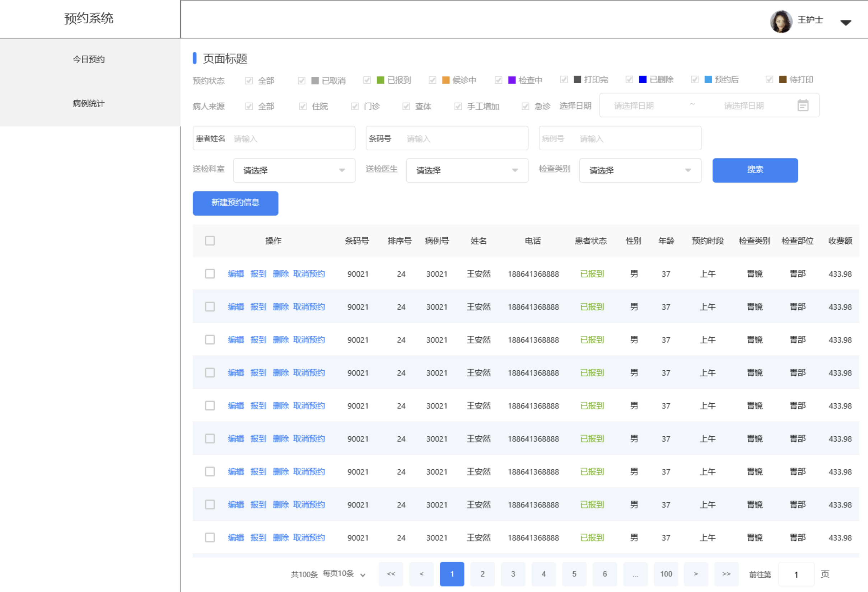Open the 送检医生 dropdown
Image resolution: width=868 pixels, height=592 pixels.
[467, 170]
